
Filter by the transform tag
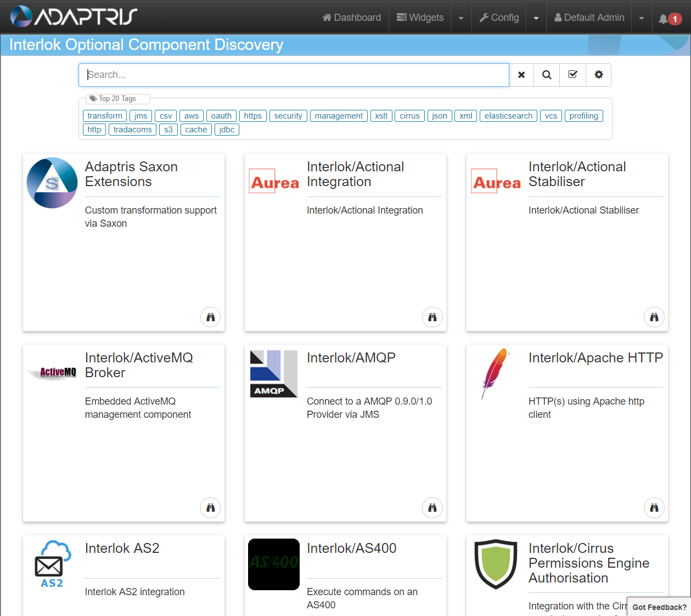coord(105,116)
